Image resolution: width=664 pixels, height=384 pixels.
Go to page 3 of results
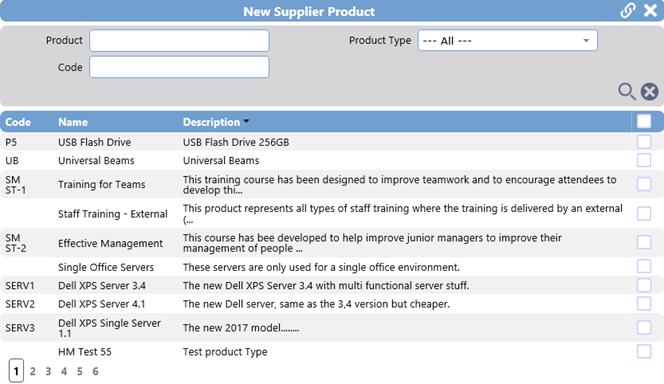48,371
